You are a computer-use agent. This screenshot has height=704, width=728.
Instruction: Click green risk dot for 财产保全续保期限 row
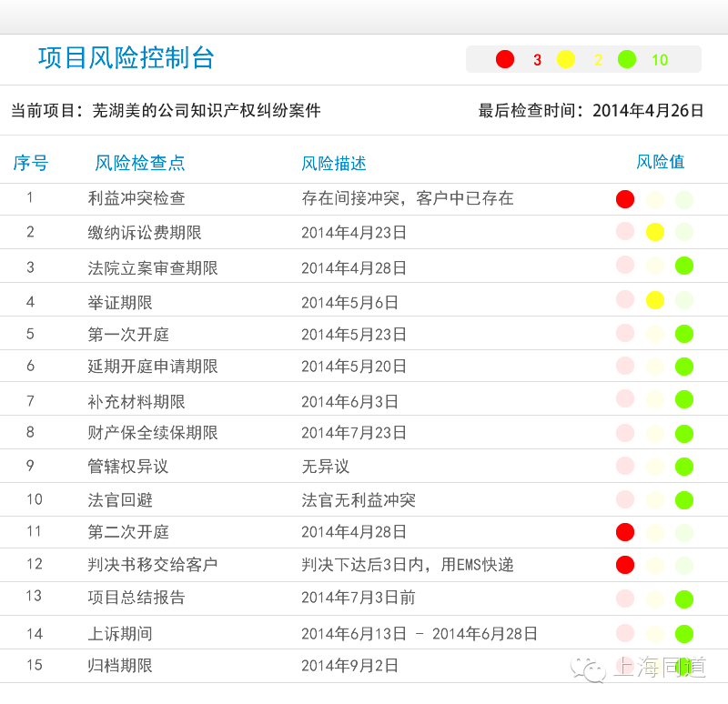684,434
